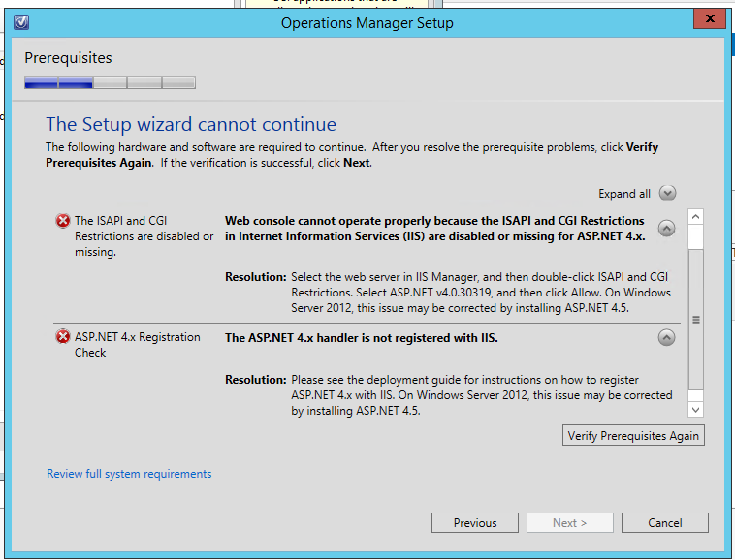This screenshot has width=735, height=560.
Task: Click 'The ISAPI and CGI Restrictions are disabled' text
Action: coord(144,236)
